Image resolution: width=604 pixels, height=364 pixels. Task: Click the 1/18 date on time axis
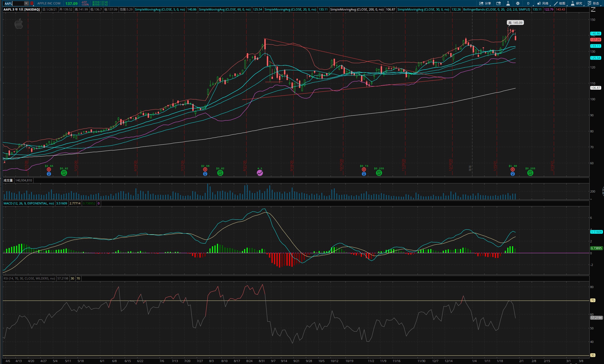500,361
